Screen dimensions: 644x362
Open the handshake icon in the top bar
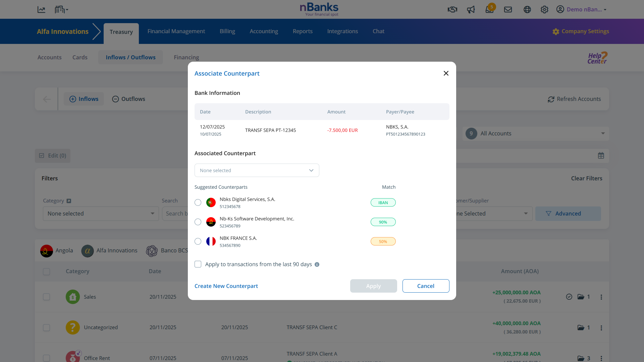coord(452,9)
